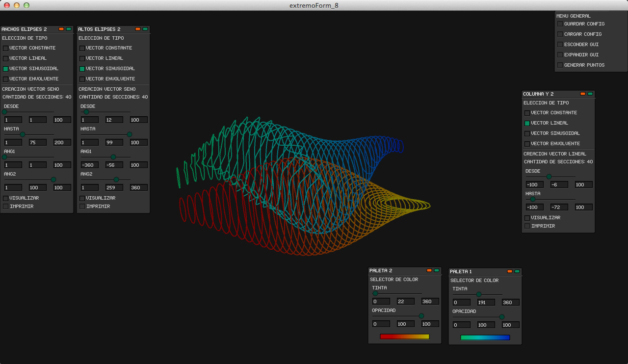This screenshot has width=628, height=364.
Task: Toggle VECTOR SINUSOIDAL in Anchos Elipses 2
Action: pos(5,69)
